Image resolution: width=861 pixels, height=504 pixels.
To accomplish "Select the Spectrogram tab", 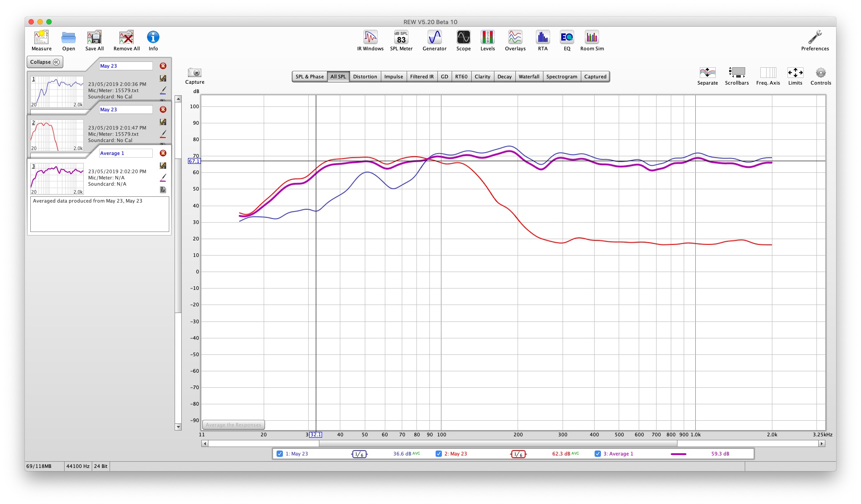I will coord(561,77).
